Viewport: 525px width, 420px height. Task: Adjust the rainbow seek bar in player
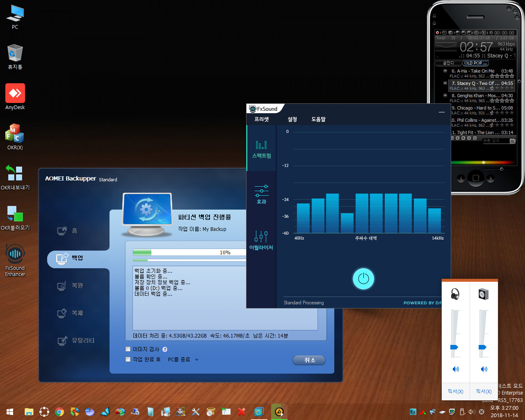pos(483,162)
